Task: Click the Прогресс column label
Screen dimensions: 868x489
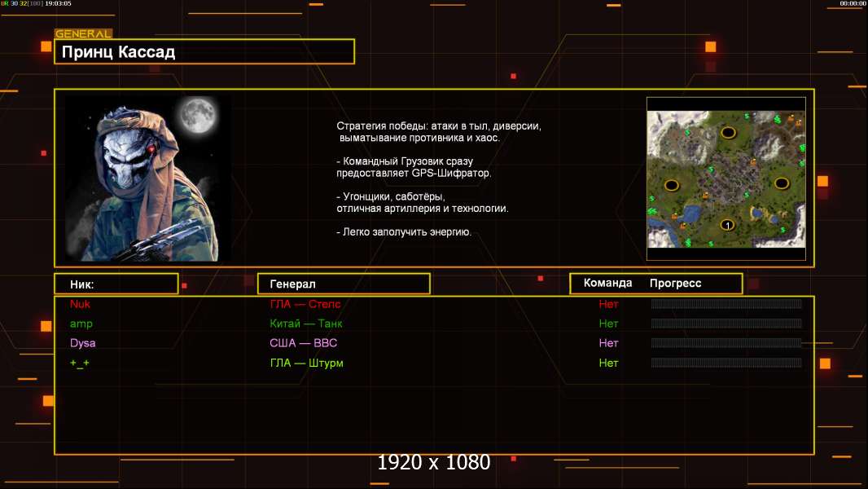Action: [x=675, y=283]
